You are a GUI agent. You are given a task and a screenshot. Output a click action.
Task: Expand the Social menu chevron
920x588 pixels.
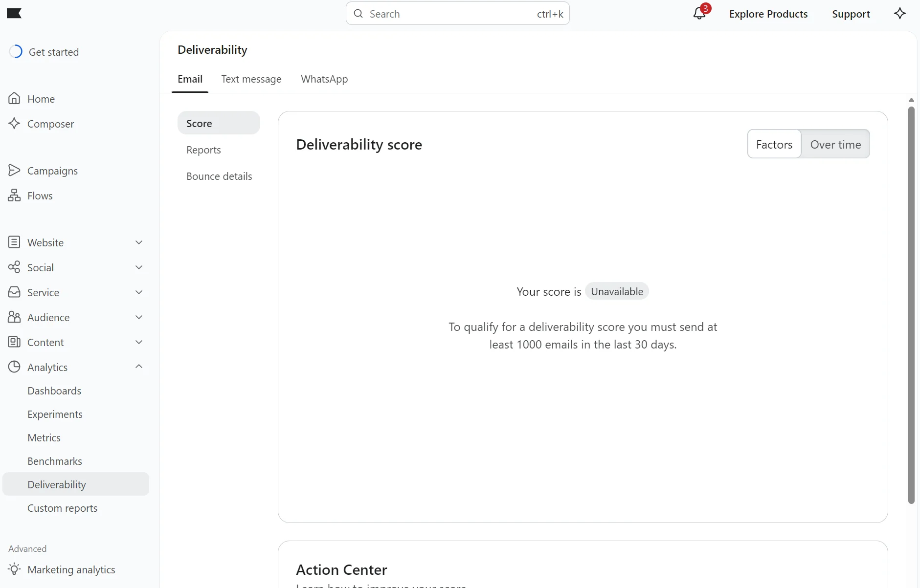(139, 267)
